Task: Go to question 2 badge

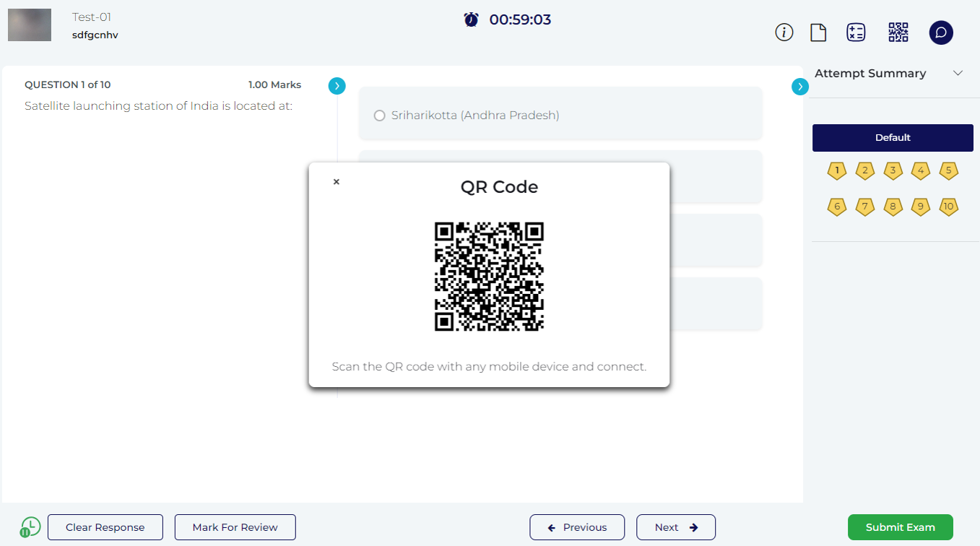Action: pos(864,171)
